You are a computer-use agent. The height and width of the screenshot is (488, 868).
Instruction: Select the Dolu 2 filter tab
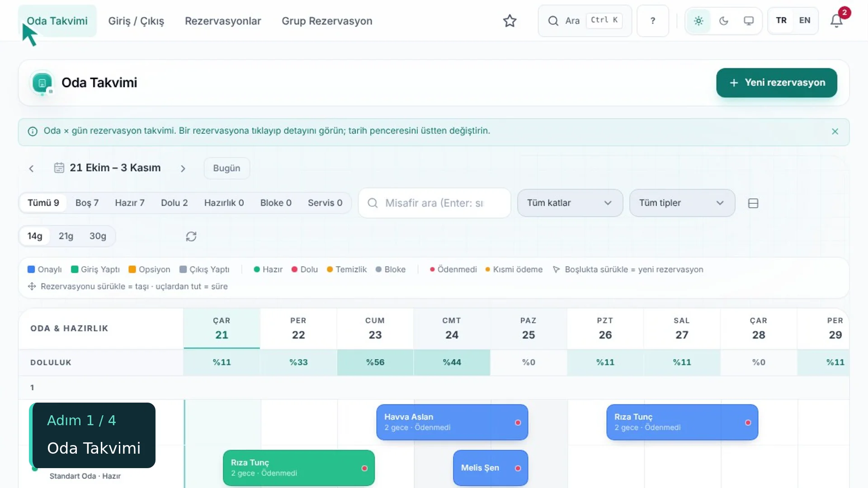pos(174,203)
